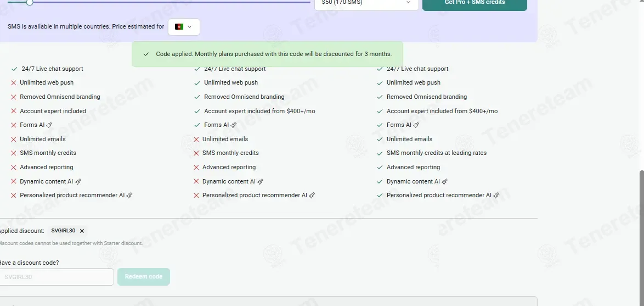
Task: Click Get Pro + SMS credits button
Action: [x=474, y=3]
